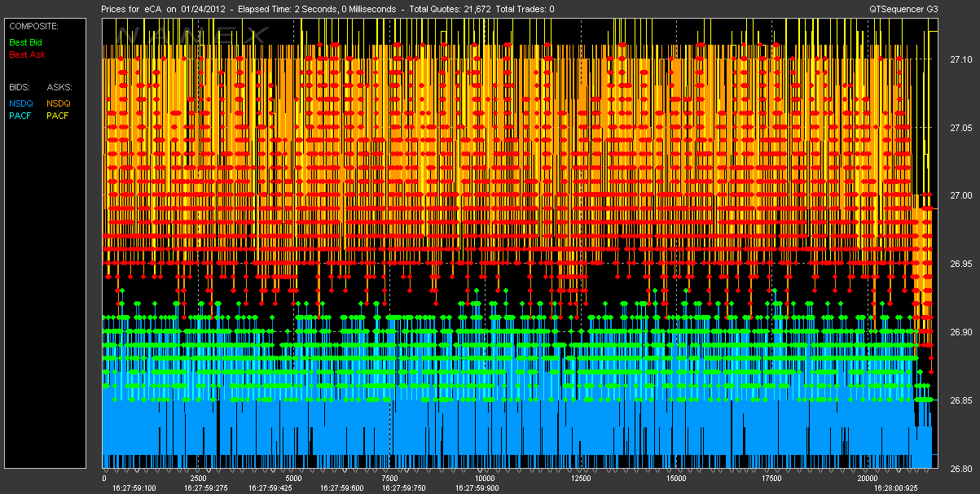This screenshot has height=494, width=980.
Task: Click the 15000 quote count axis label
Action: click(676, 479)
